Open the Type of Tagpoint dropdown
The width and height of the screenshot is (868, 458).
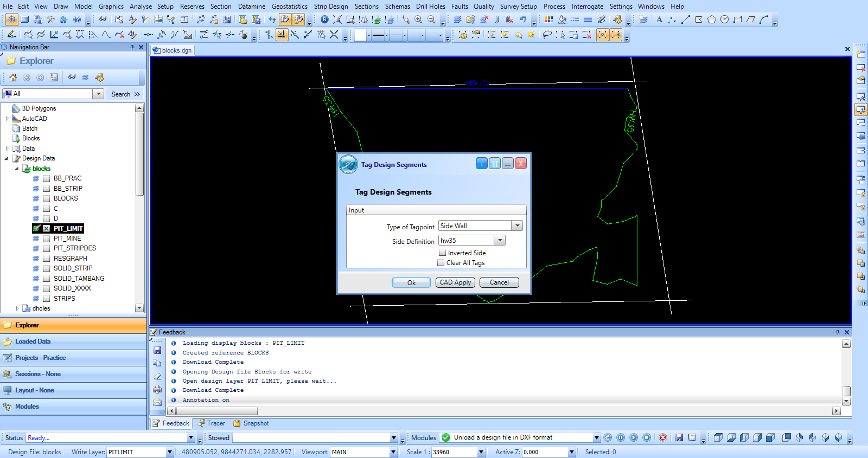pyautogui.click(x=517, y=225)
